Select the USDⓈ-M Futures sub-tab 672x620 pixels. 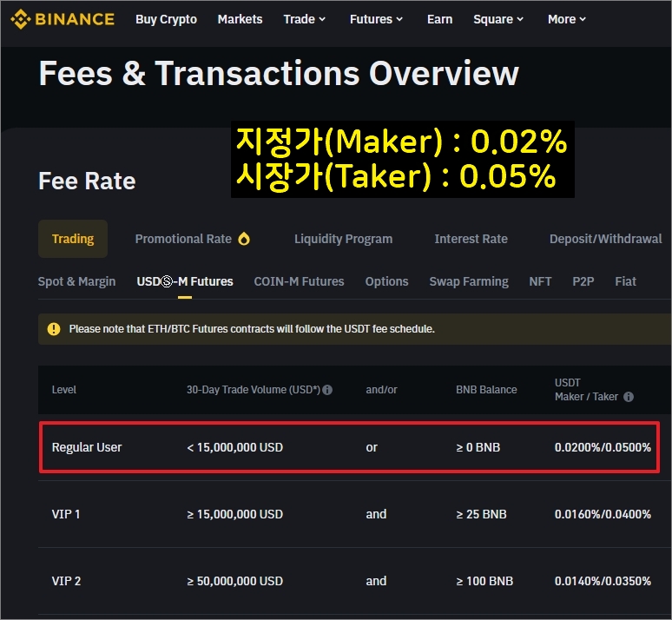click(x=185, y=281)
